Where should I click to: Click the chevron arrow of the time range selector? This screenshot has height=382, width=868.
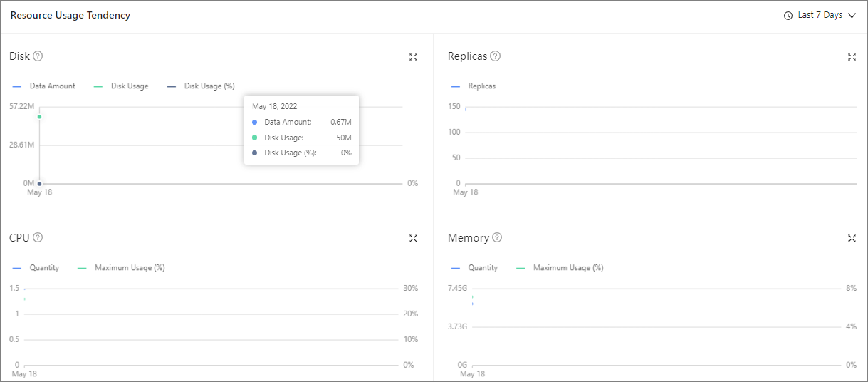852,16
